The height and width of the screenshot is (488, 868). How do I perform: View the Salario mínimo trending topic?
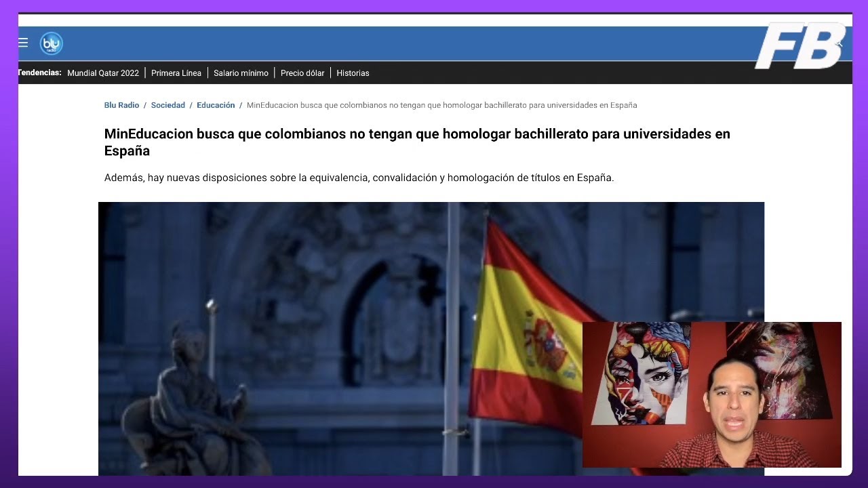coord(241,73)
